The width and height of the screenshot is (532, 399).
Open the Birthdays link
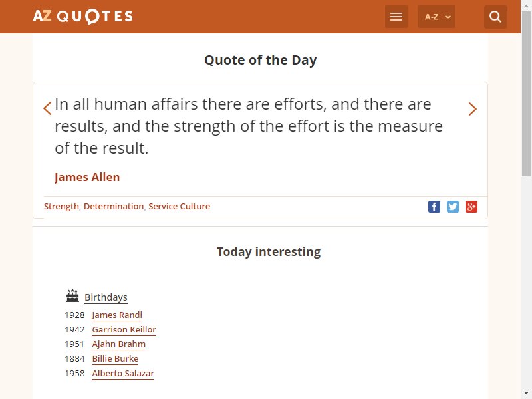click(106, 297)
